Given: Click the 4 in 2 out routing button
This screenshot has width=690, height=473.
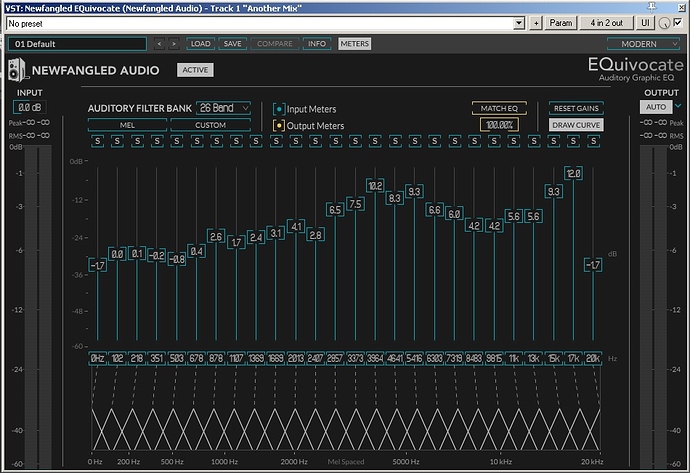Looking at the screenshot, I should point(606,23).
